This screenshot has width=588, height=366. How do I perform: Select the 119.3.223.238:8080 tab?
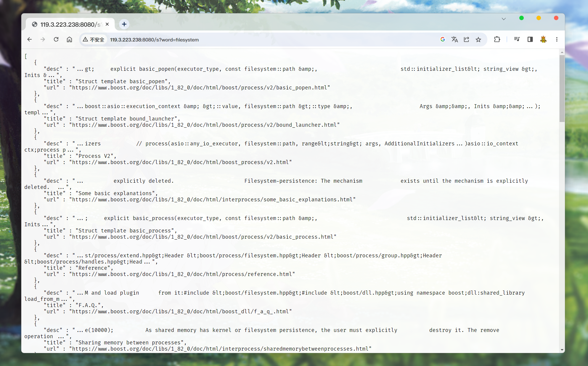[x=68, y=24]
